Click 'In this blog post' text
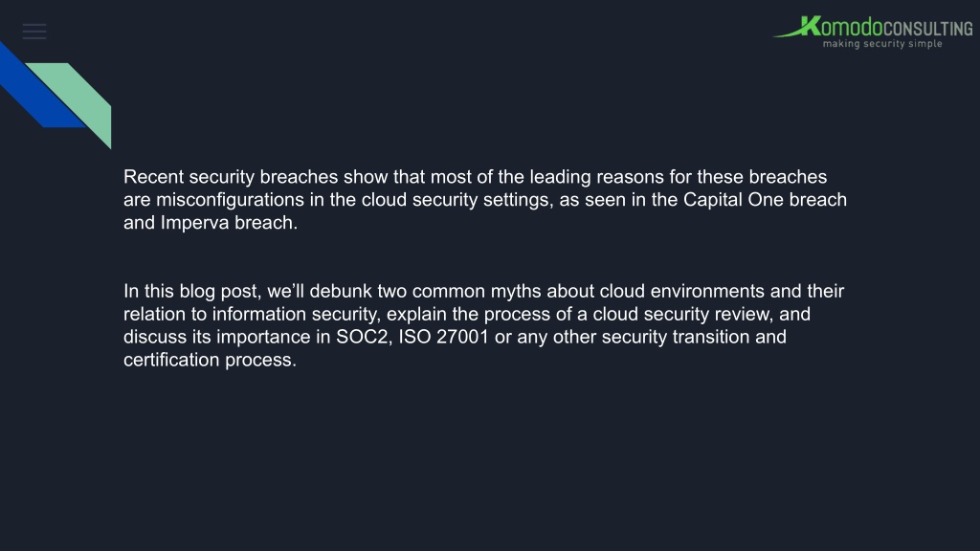 coord(192,291)
